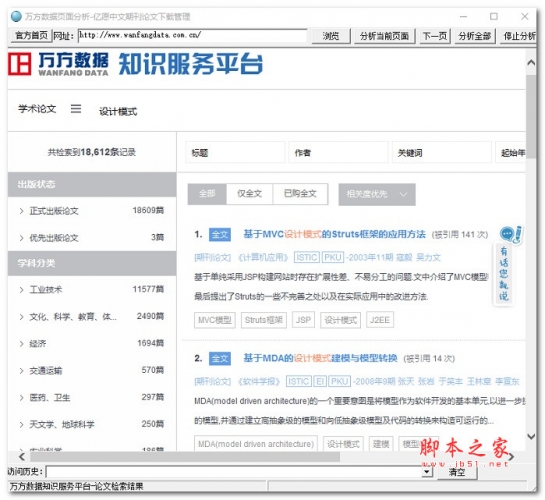Image resolution: width=545 pixels, height=500 pixels.
Task: Focus the 作者 filter field
Action: (x=338, y=152)
